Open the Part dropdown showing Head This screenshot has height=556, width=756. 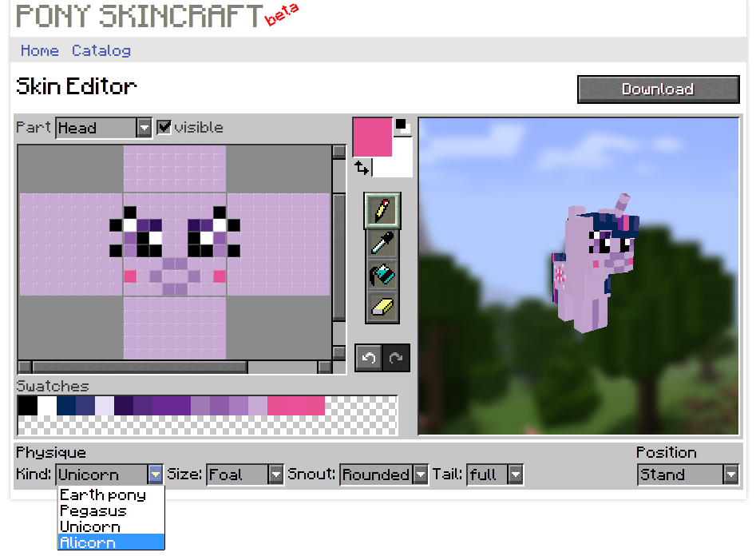point(104,128)
